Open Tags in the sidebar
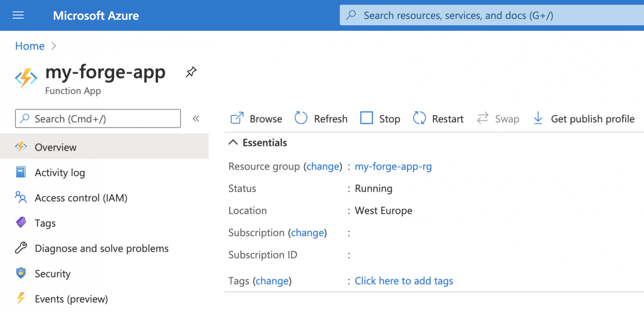 point(45,223)
